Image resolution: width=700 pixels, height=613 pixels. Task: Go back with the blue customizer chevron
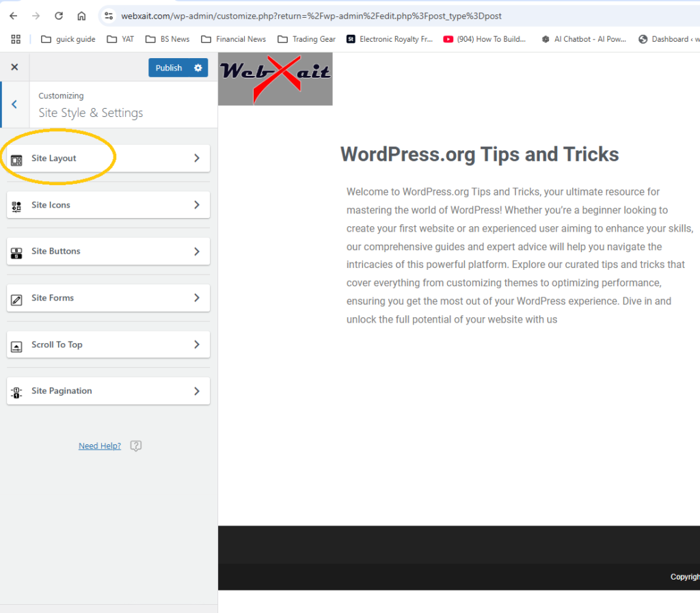tap(14, 105)
